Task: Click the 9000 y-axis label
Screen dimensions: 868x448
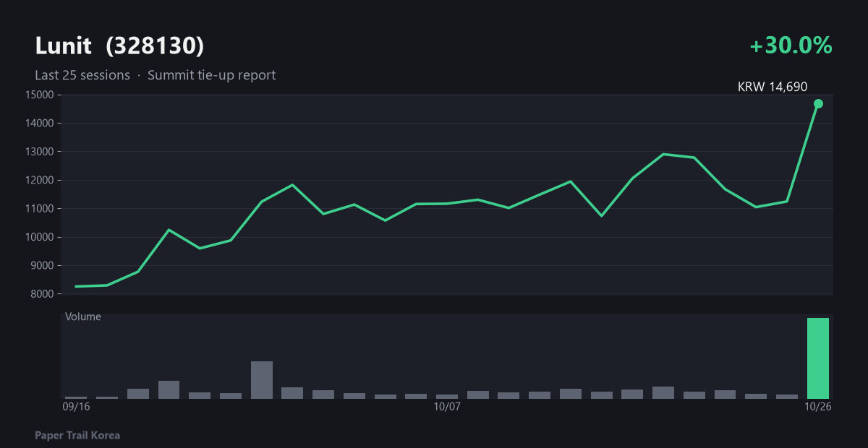Action: point(43,266)
